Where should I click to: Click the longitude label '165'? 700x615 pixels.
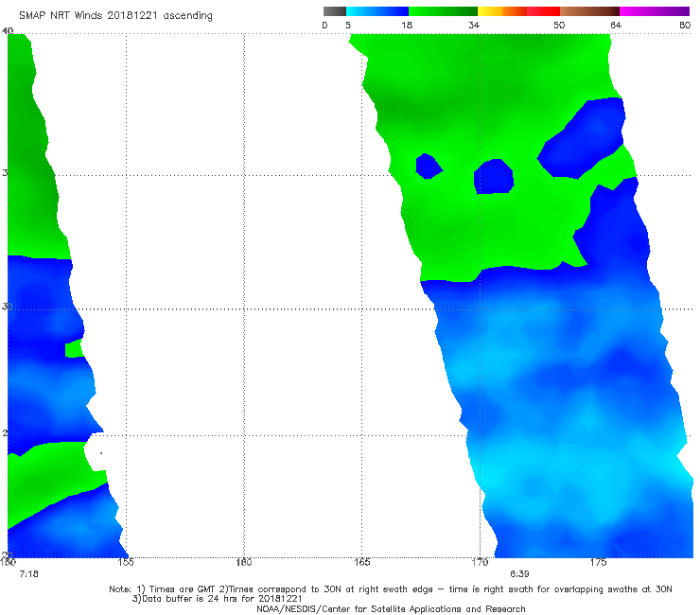pyautogui.click(x=361, y=562)
